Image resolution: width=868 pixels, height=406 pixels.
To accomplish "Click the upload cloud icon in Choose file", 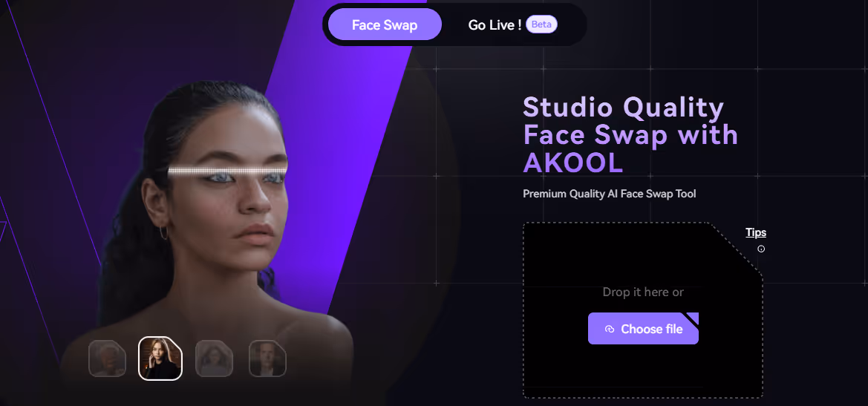I will pos(610,329).
